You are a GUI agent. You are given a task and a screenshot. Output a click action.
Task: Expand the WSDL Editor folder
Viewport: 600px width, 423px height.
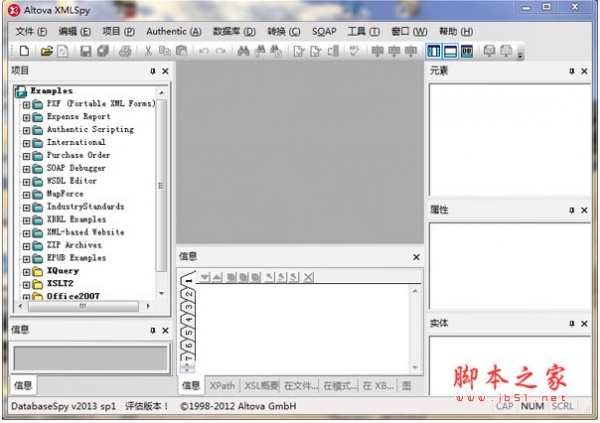pyautogui.click(x=26, y=182)
